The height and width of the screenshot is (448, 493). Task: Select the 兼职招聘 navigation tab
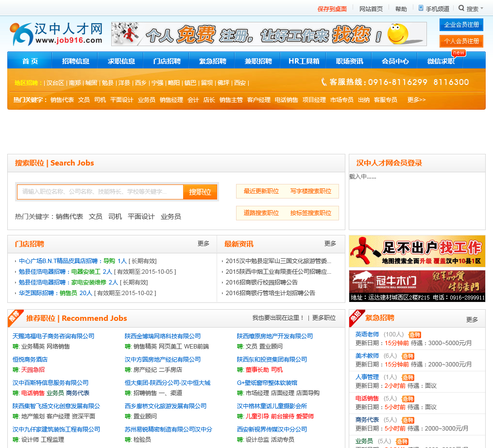pos(258,61)
